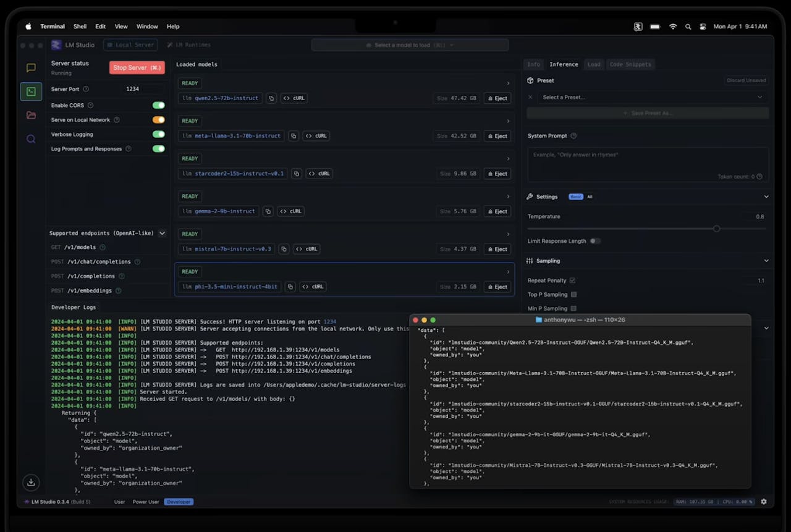This screenshot has height=532, width=791.
Task: Toggle Serve on Local Network switch
Action: point(159,120)
